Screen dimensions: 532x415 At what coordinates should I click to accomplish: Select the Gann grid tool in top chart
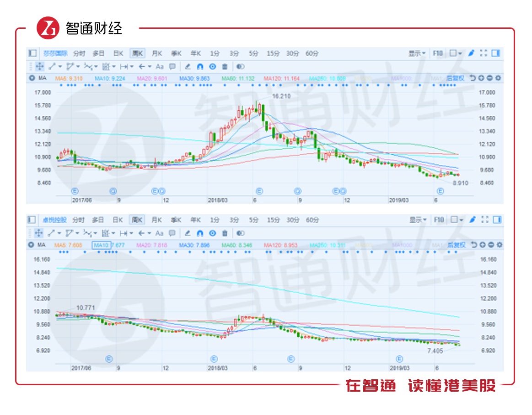click(x=106, y=66)
